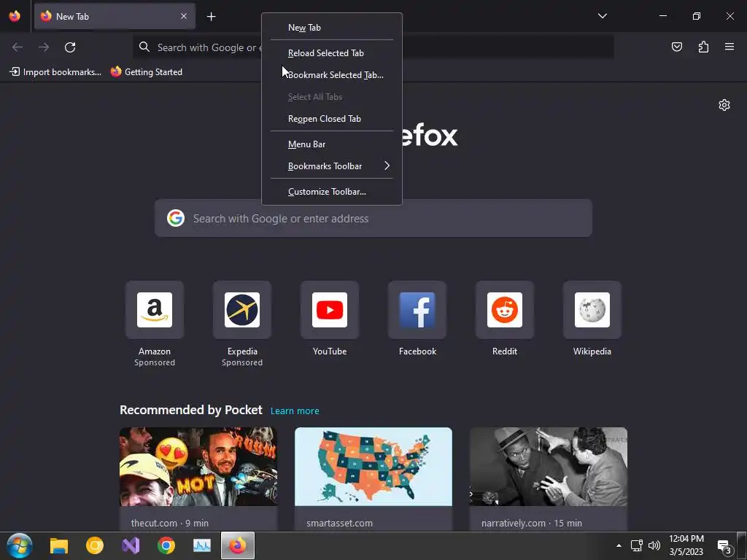Launch Chrome from taskbar
This screenshot has width=747, height=560.
(x=166, y=545)
